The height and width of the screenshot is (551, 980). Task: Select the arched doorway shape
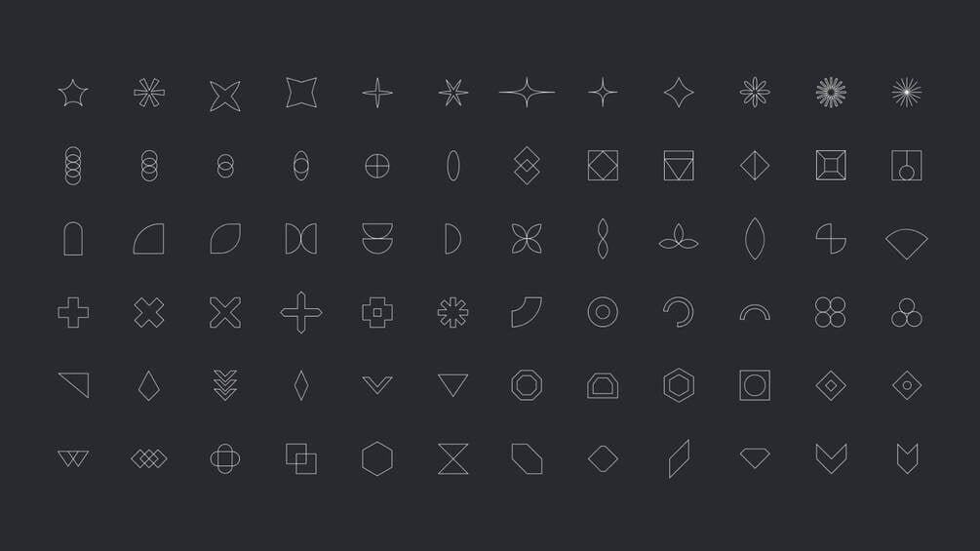click(x=73, y=239)
